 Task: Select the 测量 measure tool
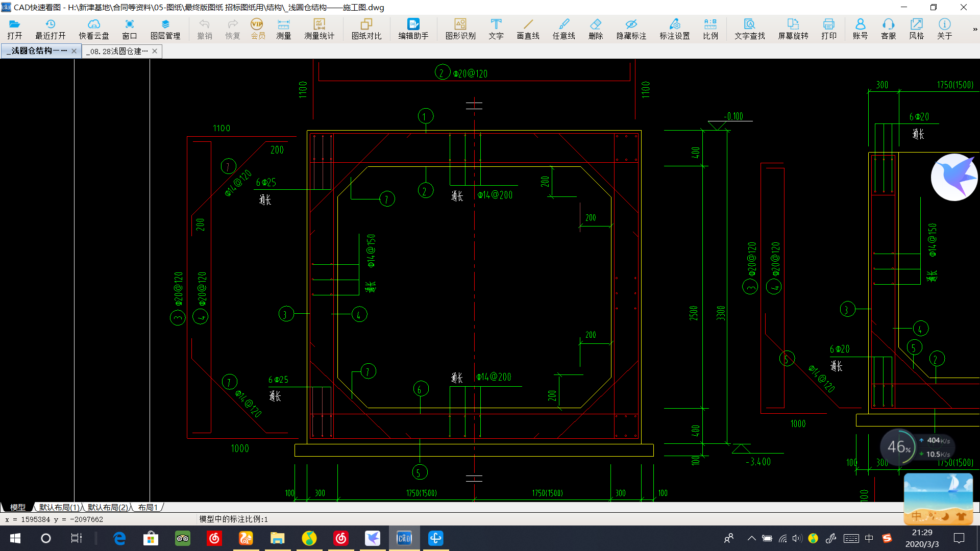pyautogui.click(x=284, y=29)
